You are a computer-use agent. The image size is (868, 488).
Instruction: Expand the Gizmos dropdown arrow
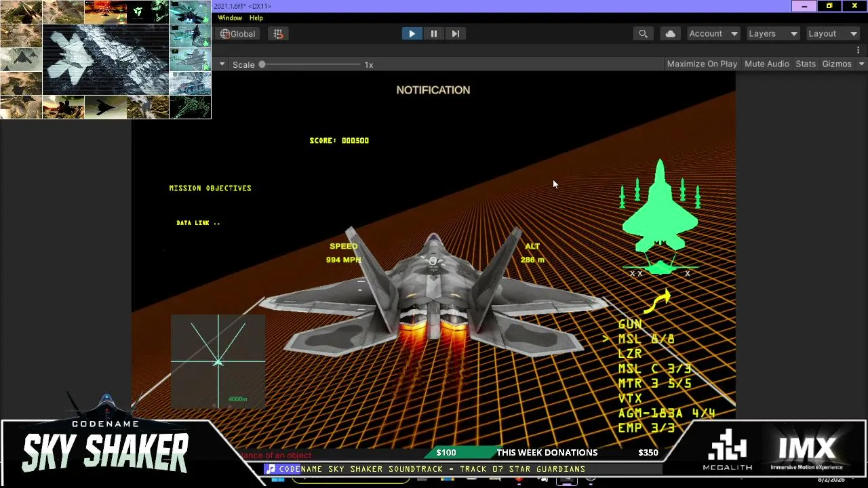click(x=861, y=64)
